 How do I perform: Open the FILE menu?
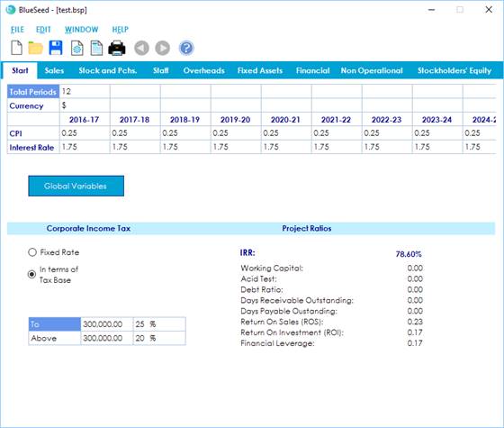17,30
